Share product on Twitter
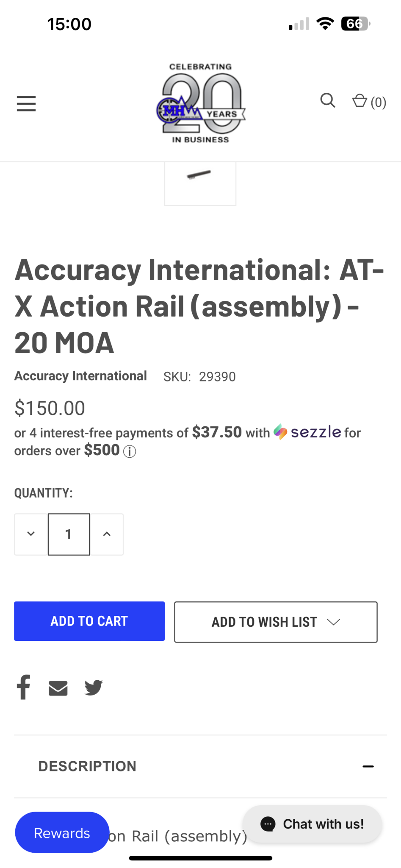 pos(93,687)
